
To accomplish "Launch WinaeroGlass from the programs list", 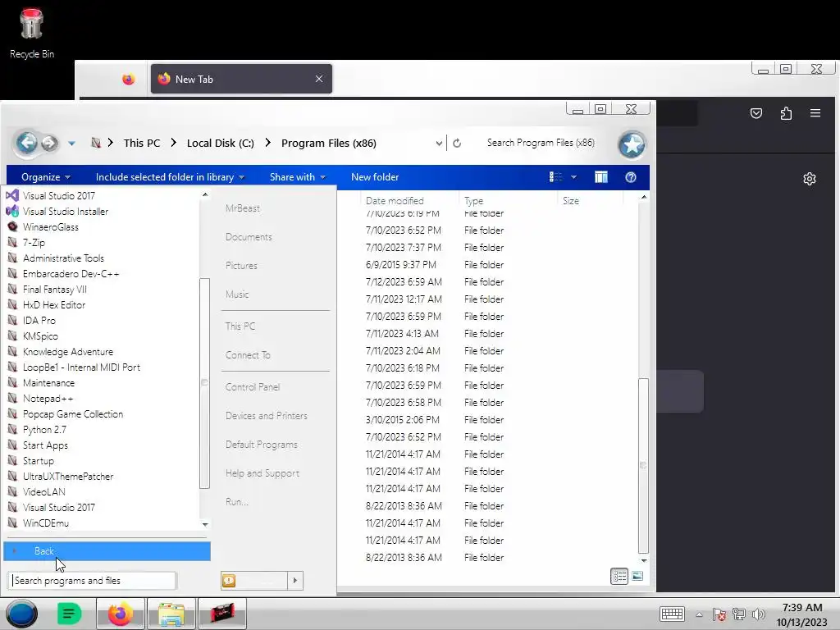I will pyautogui.click(x=50, y=227).
